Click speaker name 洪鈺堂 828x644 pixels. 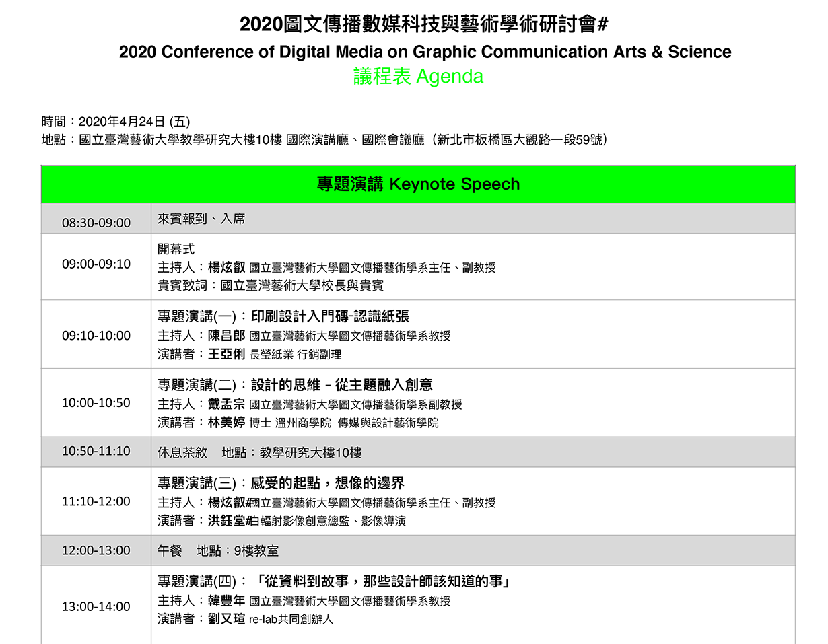coord(226,520)
